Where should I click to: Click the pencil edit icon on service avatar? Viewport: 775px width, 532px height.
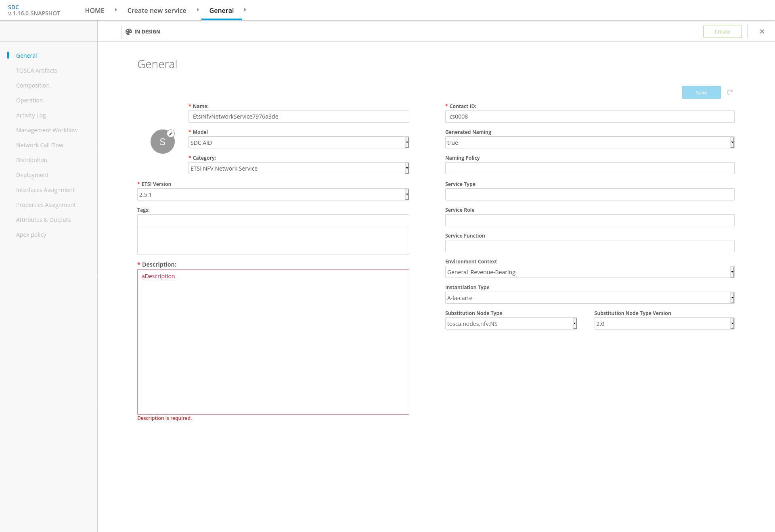tap(171, 134)
